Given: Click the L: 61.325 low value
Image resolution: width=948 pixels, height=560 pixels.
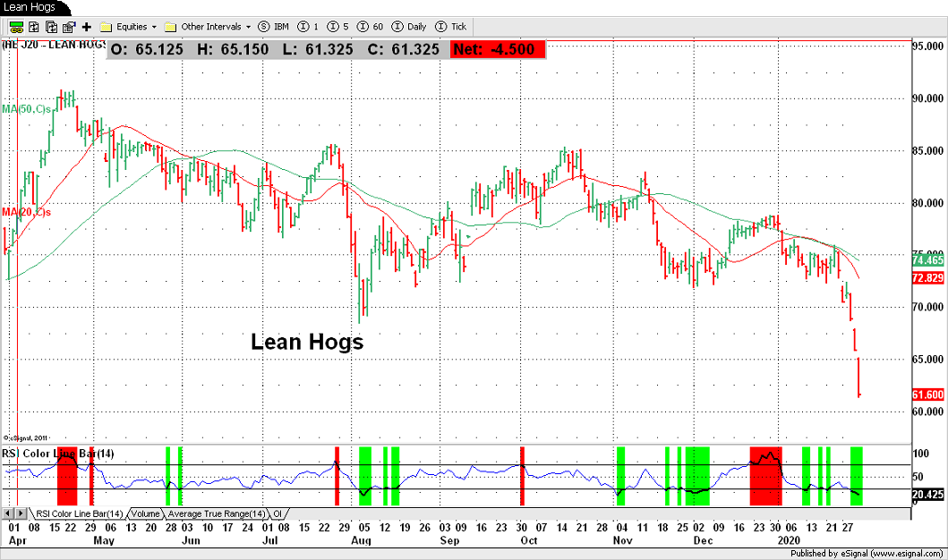Looking at the screenshot, I should pos(318,49).
